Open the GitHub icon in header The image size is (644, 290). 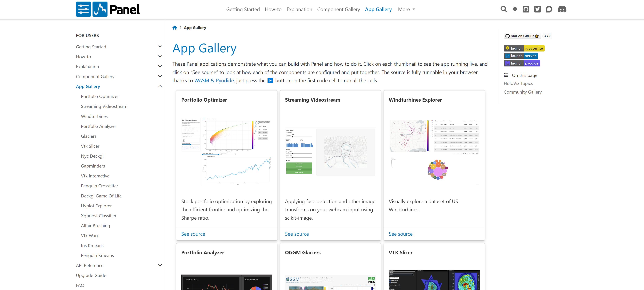526,9
